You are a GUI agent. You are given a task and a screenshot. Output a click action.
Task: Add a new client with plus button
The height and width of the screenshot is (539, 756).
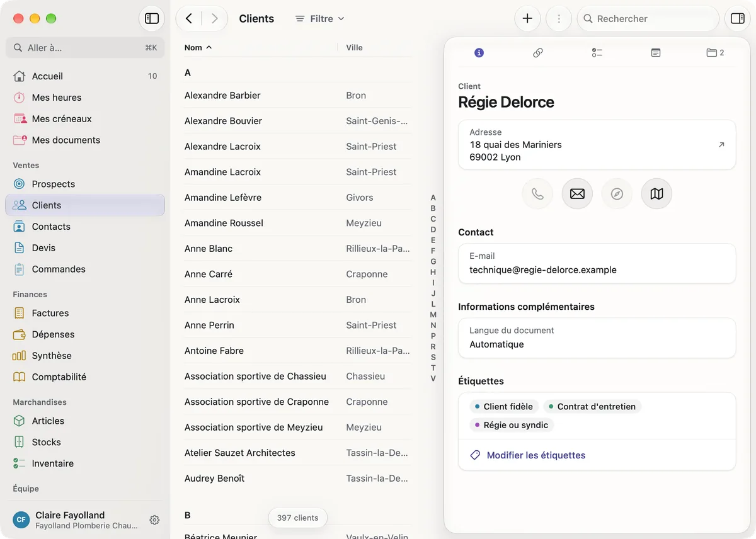tap(527, 19)
